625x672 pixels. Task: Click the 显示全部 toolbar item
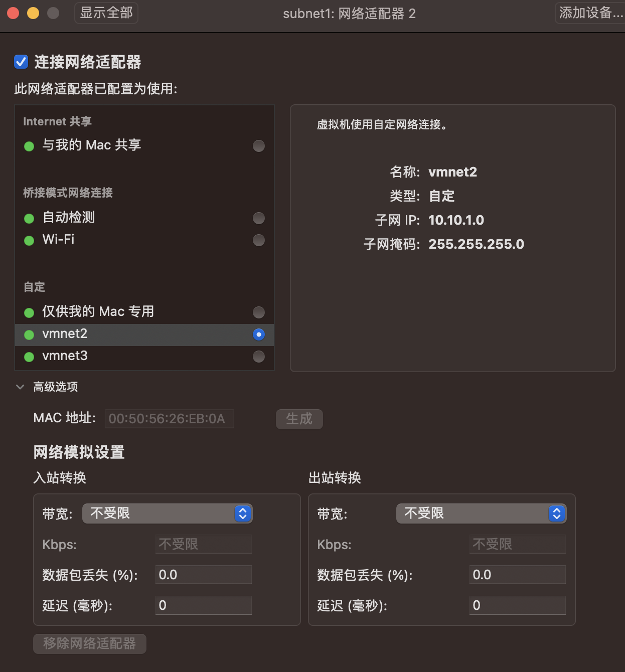(106, 13)
